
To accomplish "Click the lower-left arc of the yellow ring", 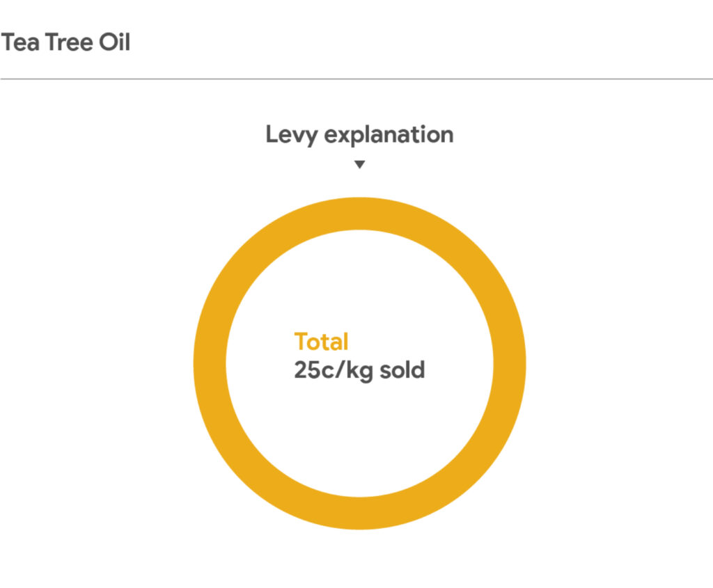I will [253, 469].
